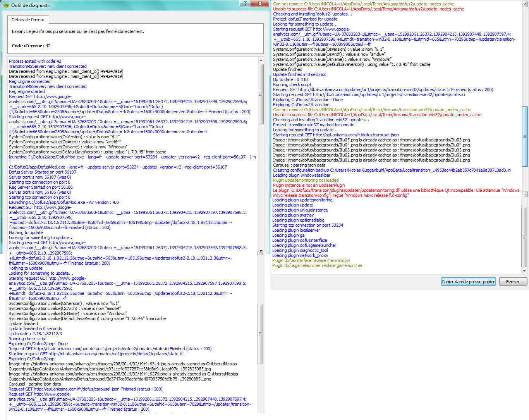Click the 'bibliothèque Qt incompatible' error line

396,193
